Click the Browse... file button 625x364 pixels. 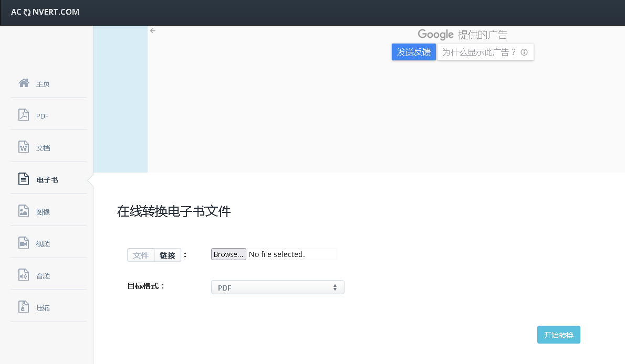(228, 254)
